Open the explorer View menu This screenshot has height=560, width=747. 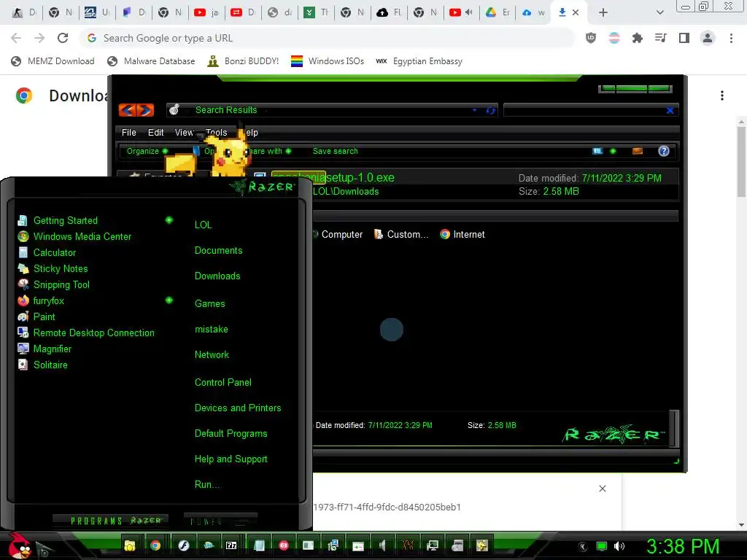tap(184, 133)
